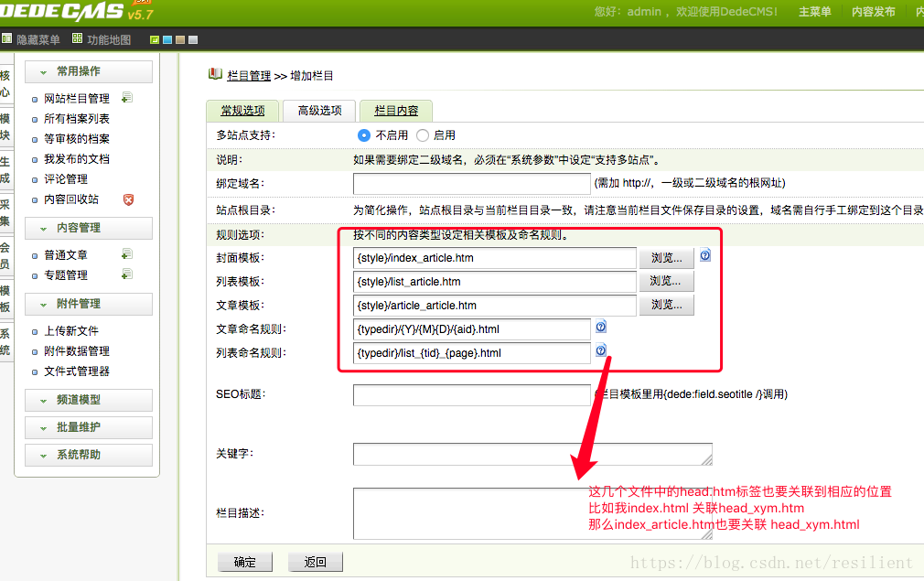
Task: Open help icon next to 封面模板 field
Action: click(704, 257)
